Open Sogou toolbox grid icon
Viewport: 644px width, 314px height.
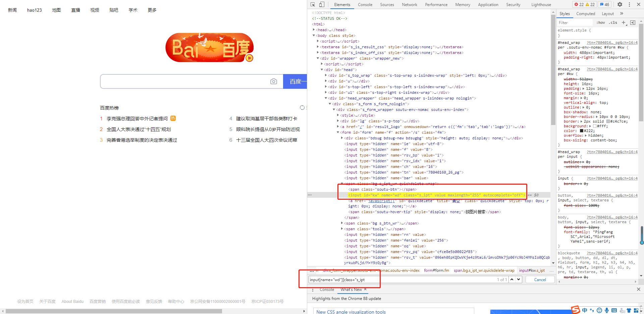[x=636, y=310]
